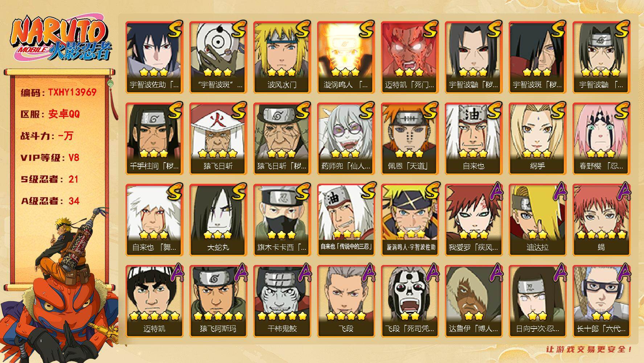
Task: Open the 飞段 ninja card
Action: point(346,301)
